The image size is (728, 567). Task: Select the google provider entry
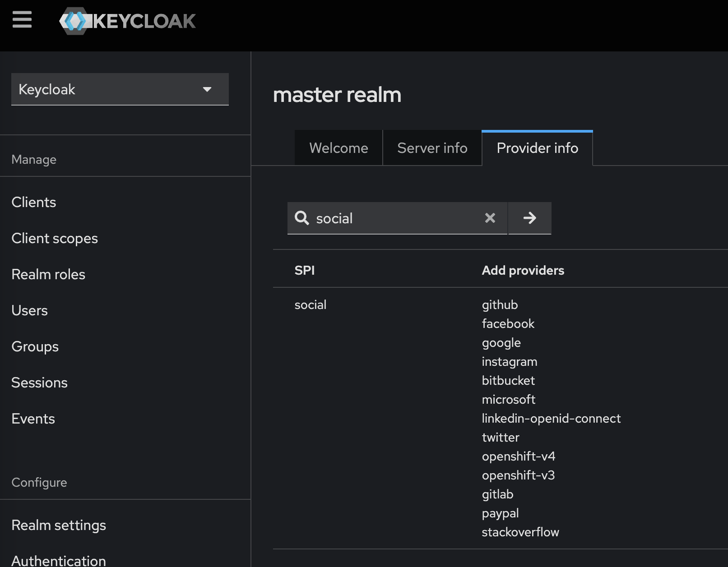tap(501, 343)
